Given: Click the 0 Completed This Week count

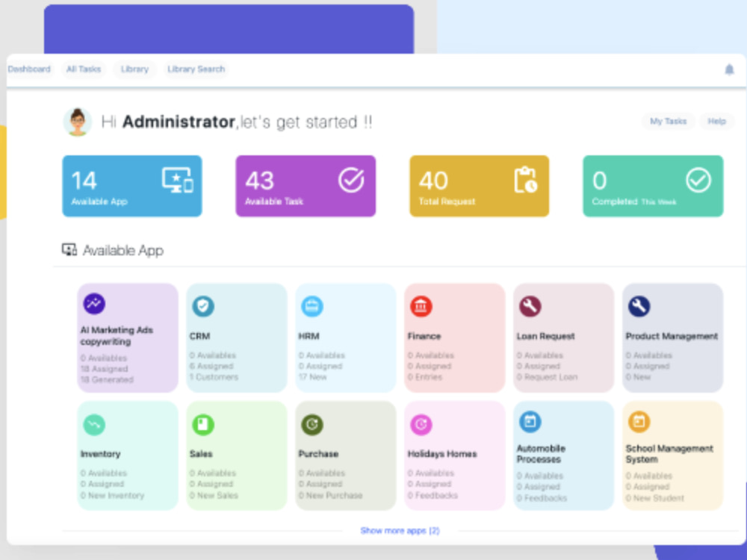Looking at the screenshot, I should pyautogui.click(x=599, y=181).
